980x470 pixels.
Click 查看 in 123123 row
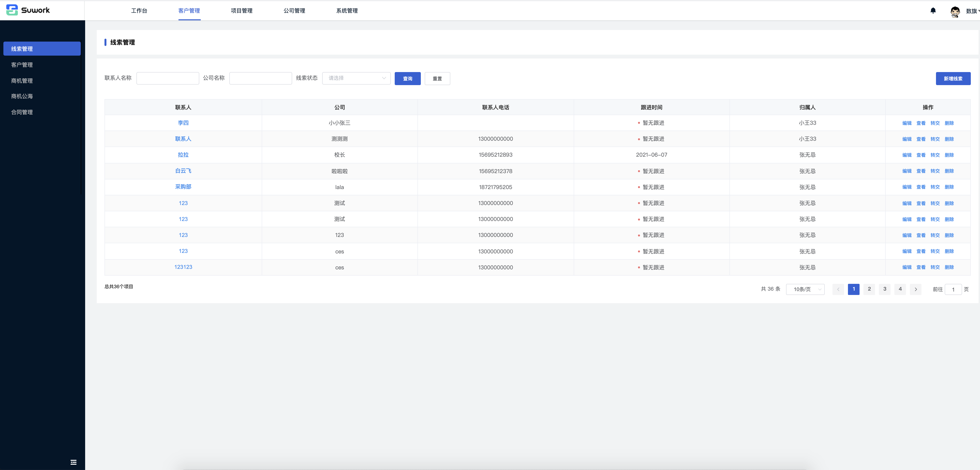[921, 267]
